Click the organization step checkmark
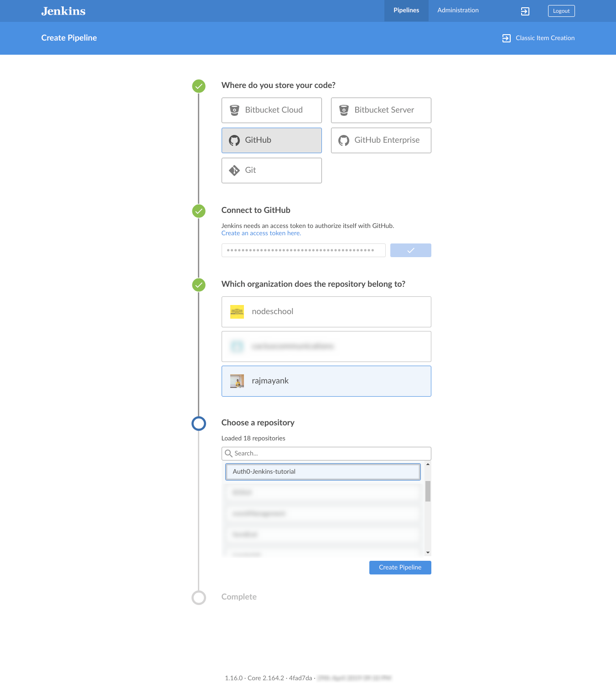Image resolution: width=616 pixels, height=693 pixels. pyautogui.click(x=199, y=284)
